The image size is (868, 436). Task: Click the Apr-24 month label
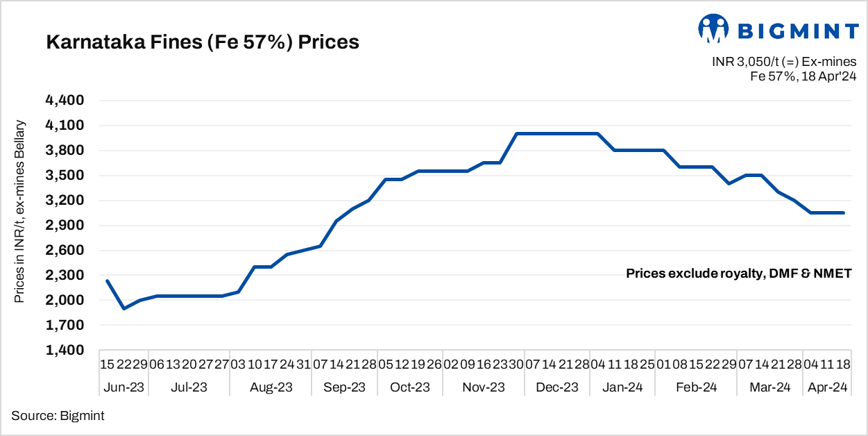click(x=827, y=387)
